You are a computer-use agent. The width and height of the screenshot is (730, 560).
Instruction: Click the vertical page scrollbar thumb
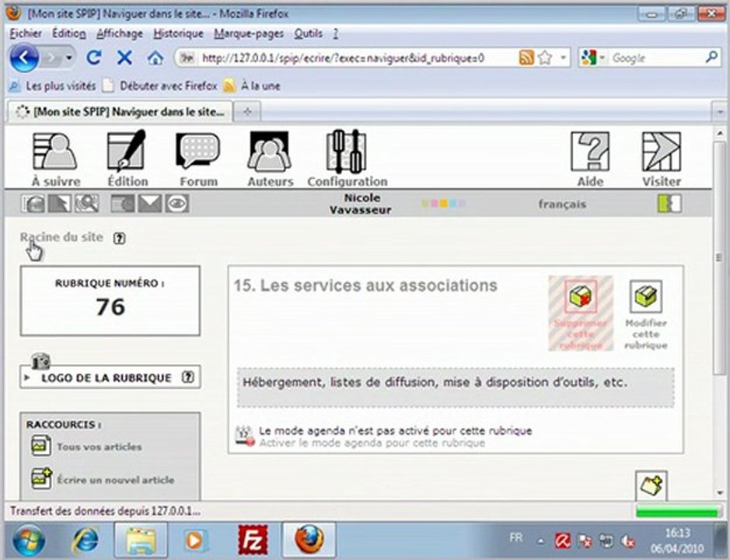pyautogui.click(x=719, y=257)
